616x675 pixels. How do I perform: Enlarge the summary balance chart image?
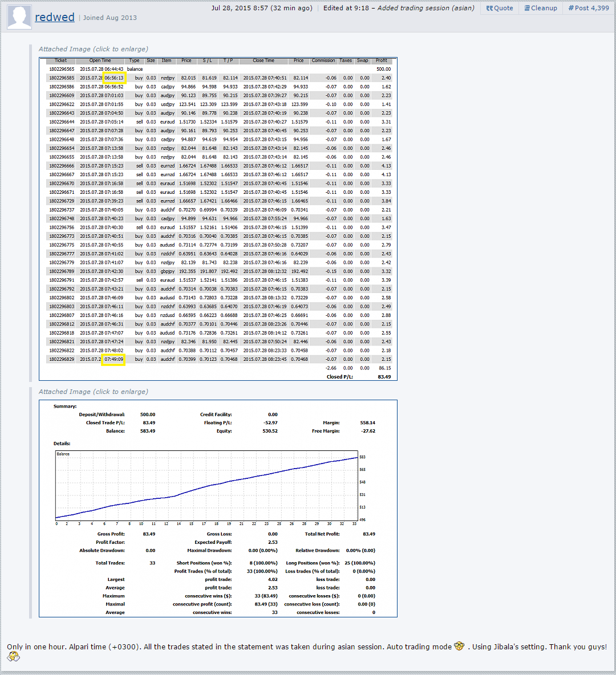(218, 509)
